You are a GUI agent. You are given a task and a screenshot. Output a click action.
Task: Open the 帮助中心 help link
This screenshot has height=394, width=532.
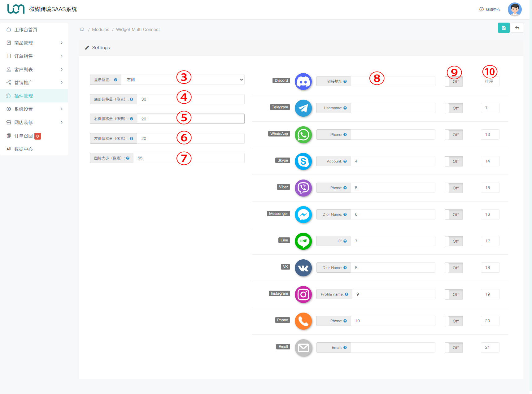490,10
